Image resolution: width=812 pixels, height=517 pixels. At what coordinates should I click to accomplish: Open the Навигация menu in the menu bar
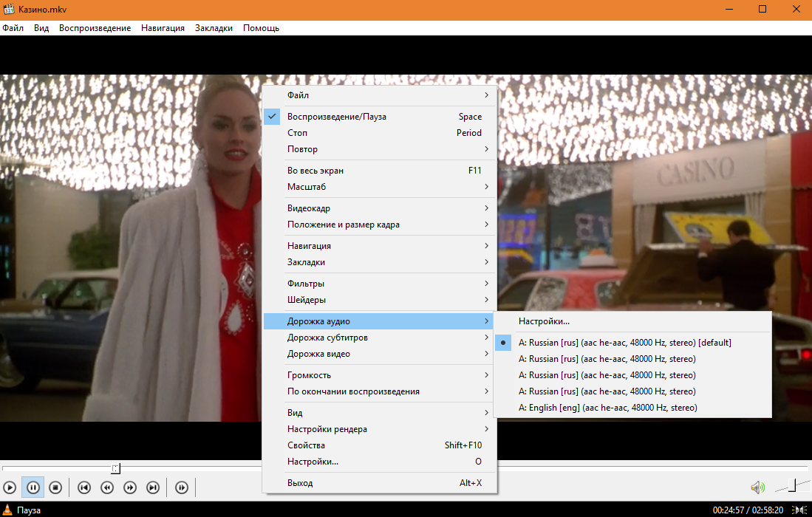163,28
